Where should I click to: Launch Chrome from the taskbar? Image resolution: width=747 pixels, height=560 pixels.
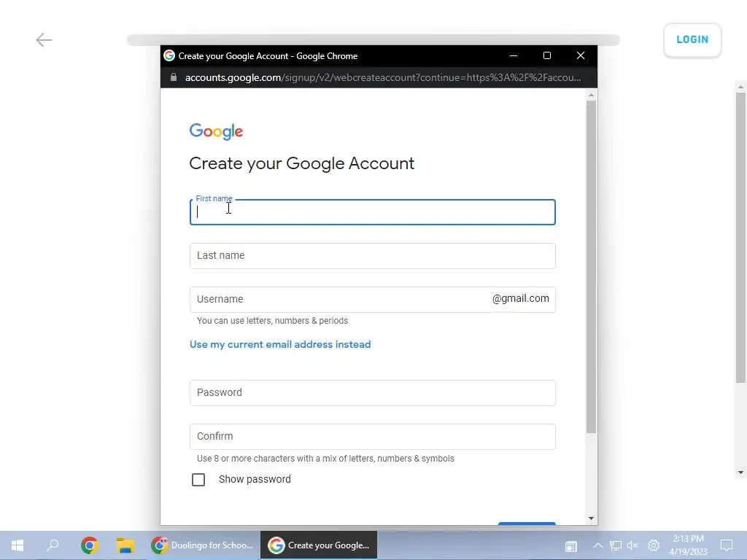89,545
